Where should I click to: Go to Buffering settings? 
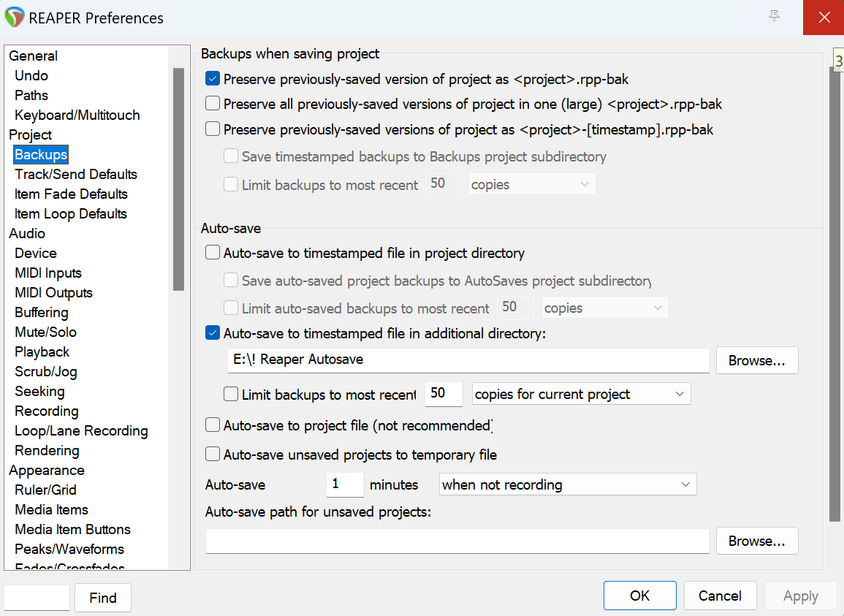(x=42, y=312)
